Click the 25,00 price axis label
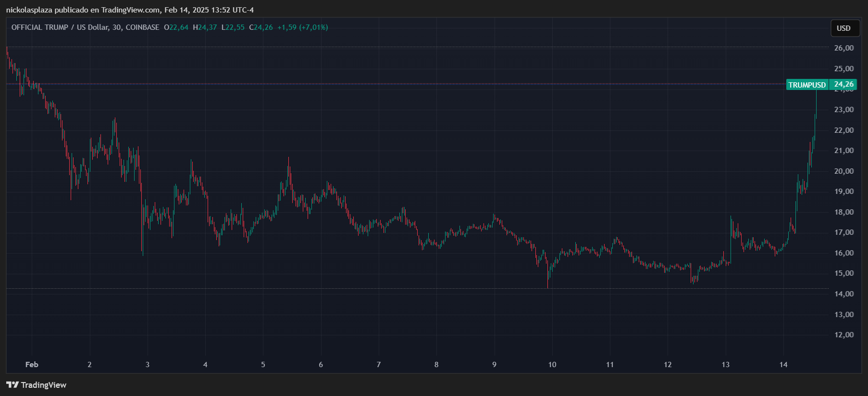Screen dimensions: 868x396 (844, 69)
